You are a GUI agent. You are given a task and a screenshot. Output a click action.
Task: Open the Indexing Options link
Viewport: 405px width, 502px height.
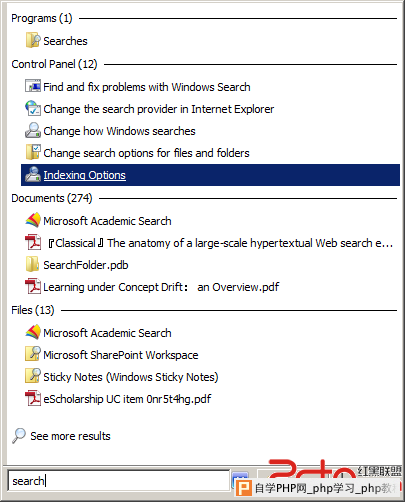[x=84, y=175]
